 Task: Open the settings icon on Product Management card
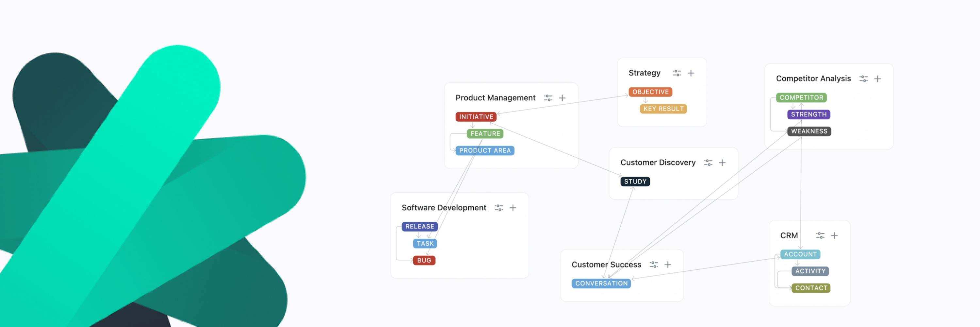point(548,97)
